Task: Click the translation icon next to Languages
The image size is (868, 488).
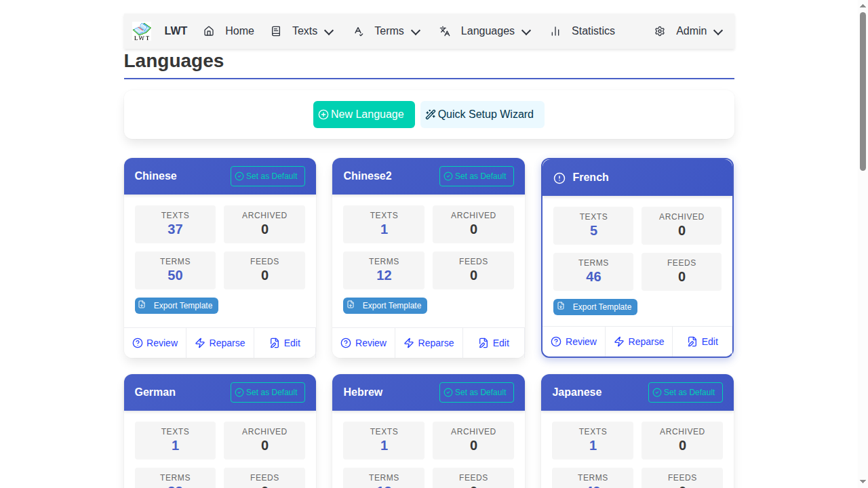Action: pos(444,31)
